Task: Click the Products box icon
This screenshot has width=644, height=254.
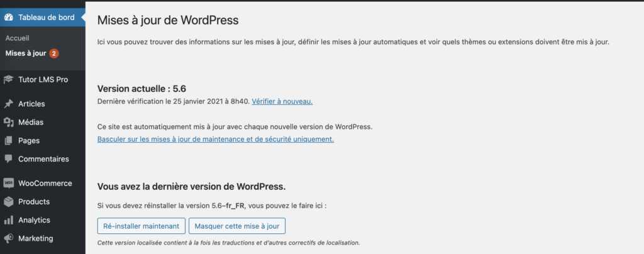Action: pyautogui.click(x=9, y=201)
